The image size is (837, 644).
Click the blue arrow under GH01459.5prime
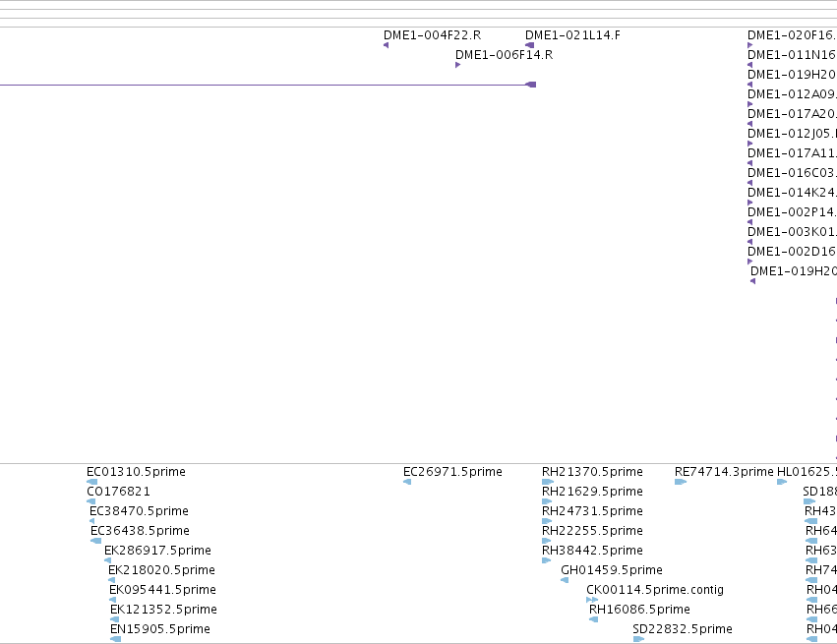[565, 580]
